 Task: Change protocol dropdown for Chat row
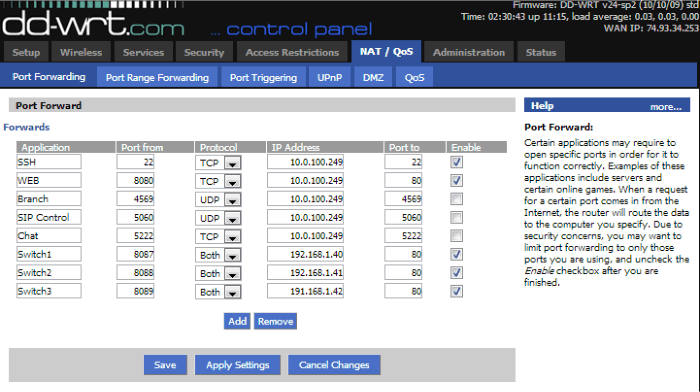(218, 236)
